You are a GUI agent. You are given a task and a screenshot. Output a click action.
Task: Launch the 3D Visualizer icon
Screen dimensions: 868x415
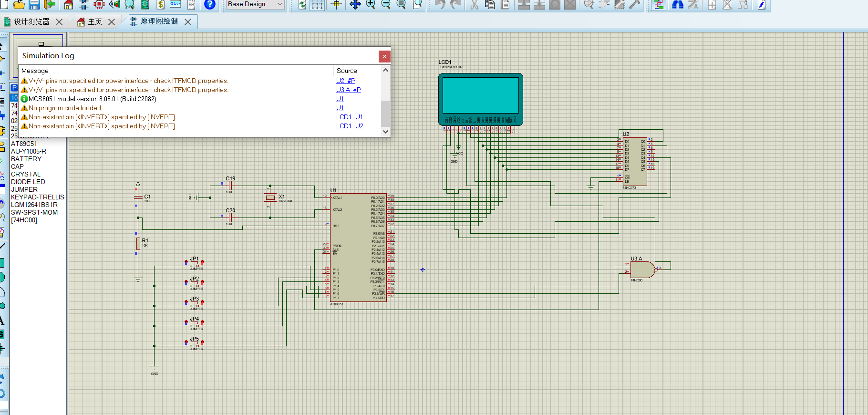click(x=114, y=5)
